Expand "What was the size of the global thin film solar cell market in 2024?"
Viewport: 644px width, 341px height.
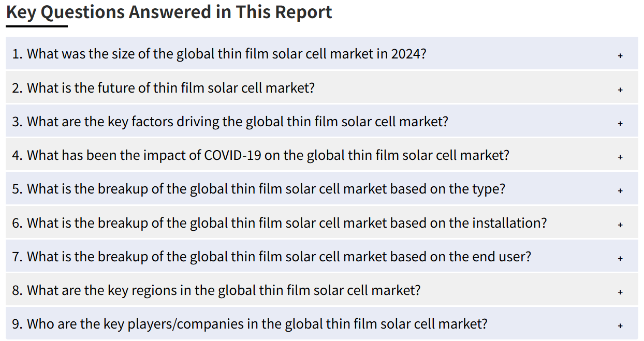pos(321,53)
